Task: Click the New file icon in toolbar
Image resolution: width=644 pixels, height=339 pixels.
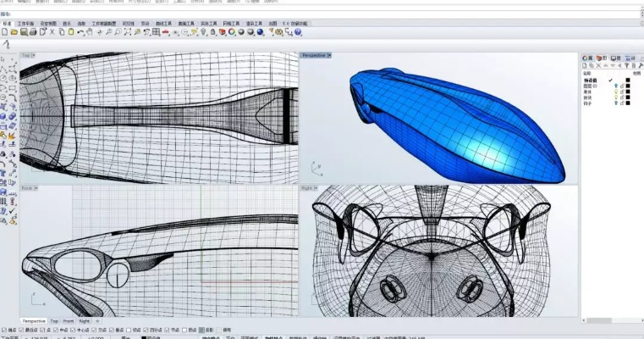Action: click(4, 32)
